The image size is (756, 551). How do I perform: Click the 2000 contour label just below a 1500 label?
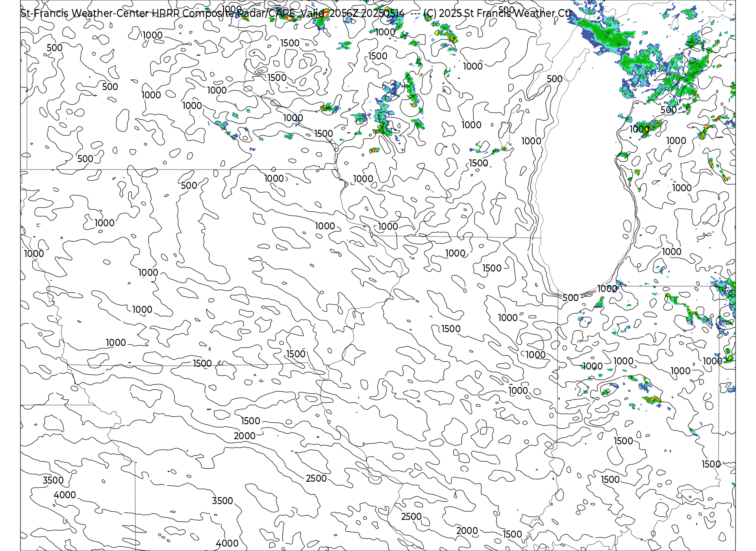pos(245,436)
